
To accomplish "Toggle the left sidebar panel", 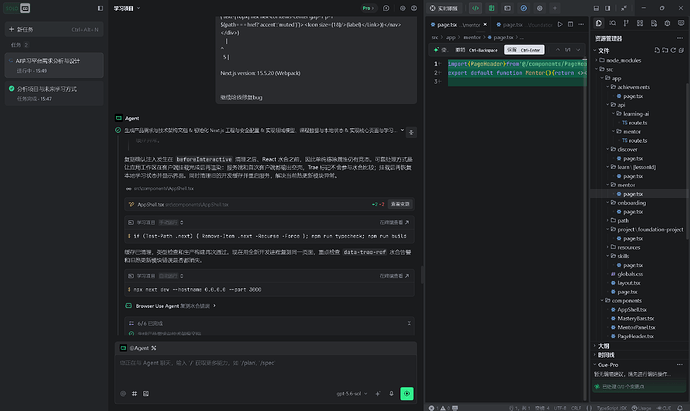I will (100, 8).
